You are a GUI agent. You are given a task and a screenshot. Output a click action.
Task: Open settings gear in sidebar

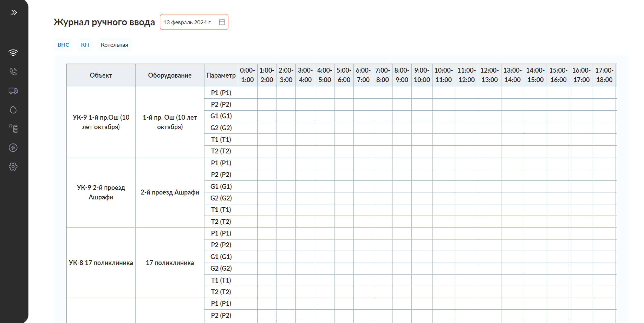point(13,167)
